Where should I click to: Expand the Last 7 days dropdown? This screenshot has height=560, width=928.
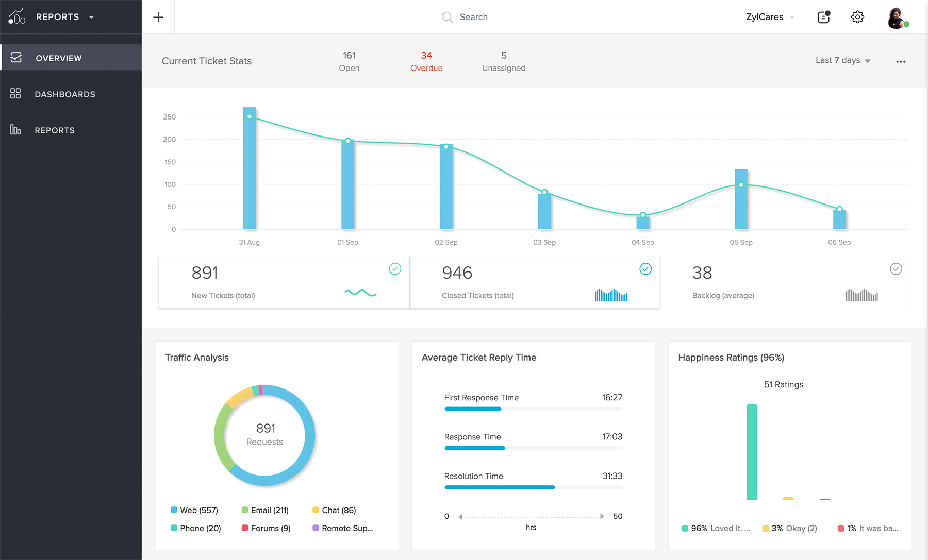click(x=843, y=60)
